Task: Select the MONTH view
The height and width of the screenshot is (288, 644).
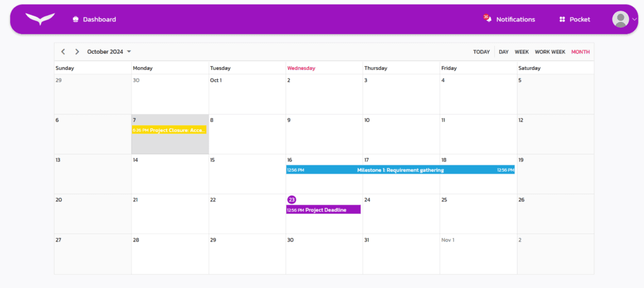Action: click(580, 52)
